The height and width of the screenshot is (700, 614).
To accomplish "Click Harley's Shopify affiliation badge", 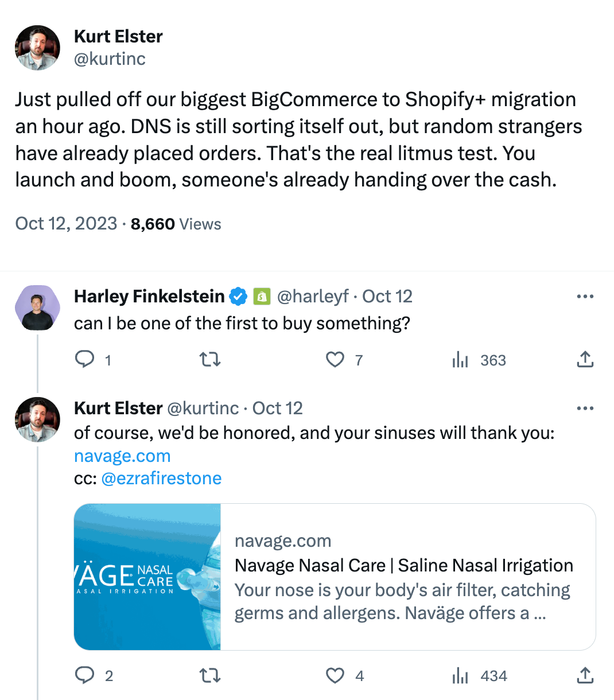I will click(x=262, y=297).
